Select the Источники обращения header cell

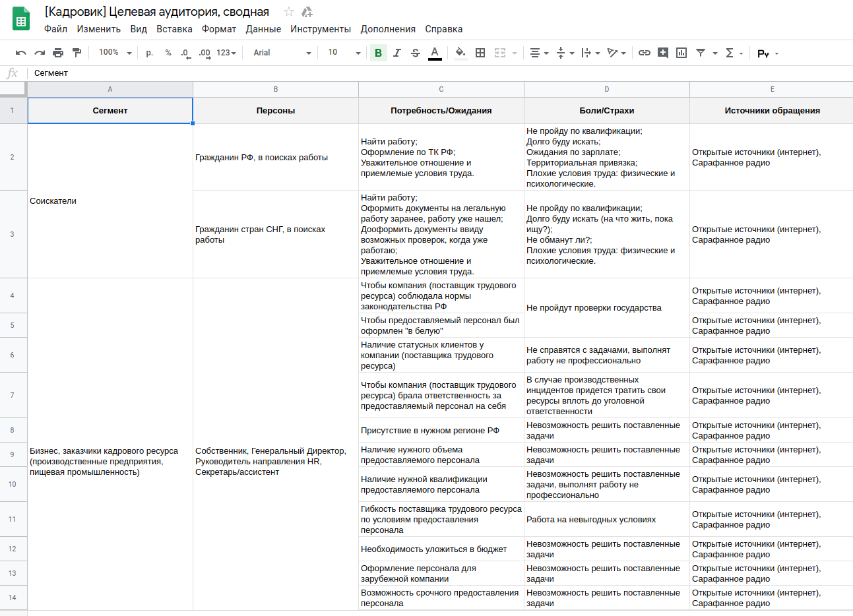point(772,111)
